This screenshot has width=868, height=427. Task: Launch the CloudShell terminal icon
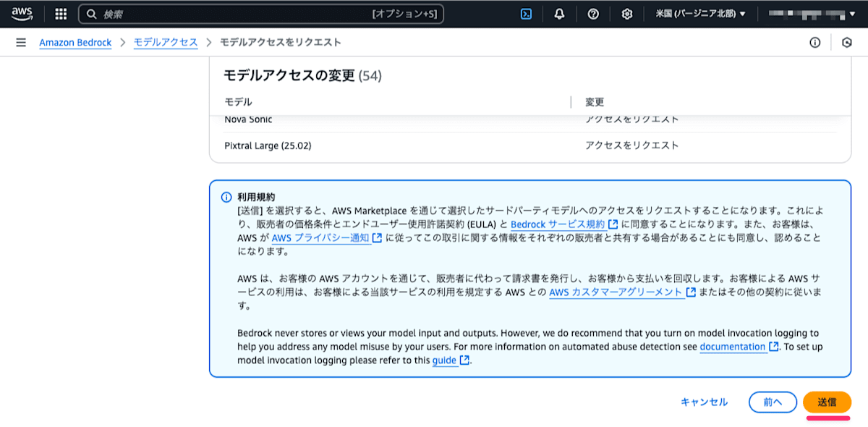(x=527, y=14)
